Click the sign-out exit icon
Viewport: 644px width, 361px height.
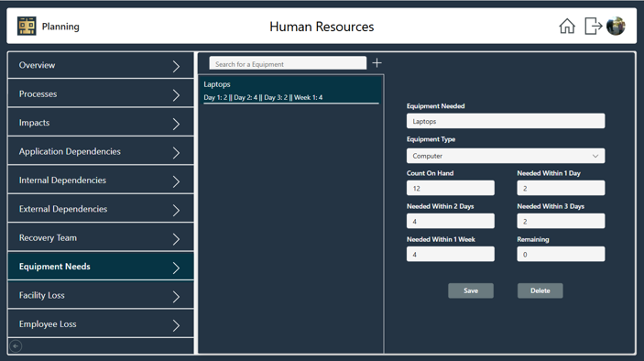[593, 27]
